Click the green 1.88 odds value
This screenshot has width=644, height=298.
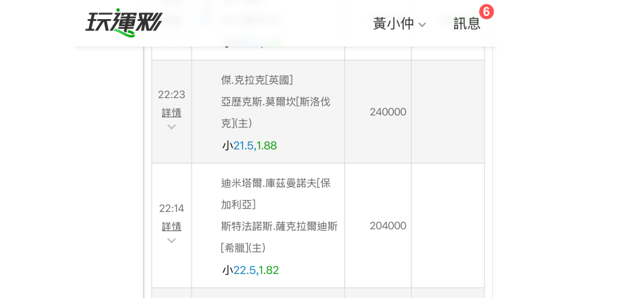coord(267,146)
